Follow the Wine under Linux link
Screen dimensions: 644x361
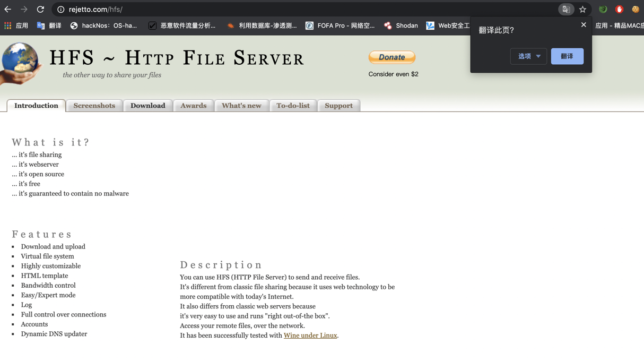coord(310,336)
